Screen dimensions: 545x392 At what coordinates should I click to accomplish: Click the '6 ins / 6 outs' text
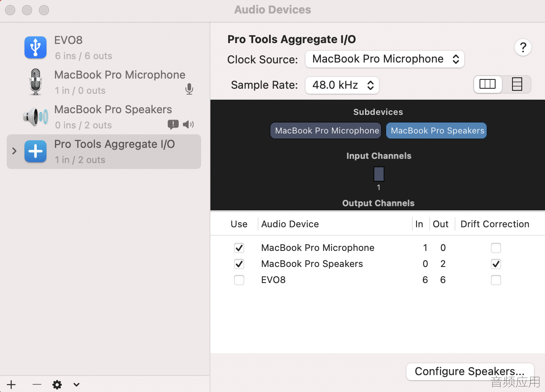(84, 56)
